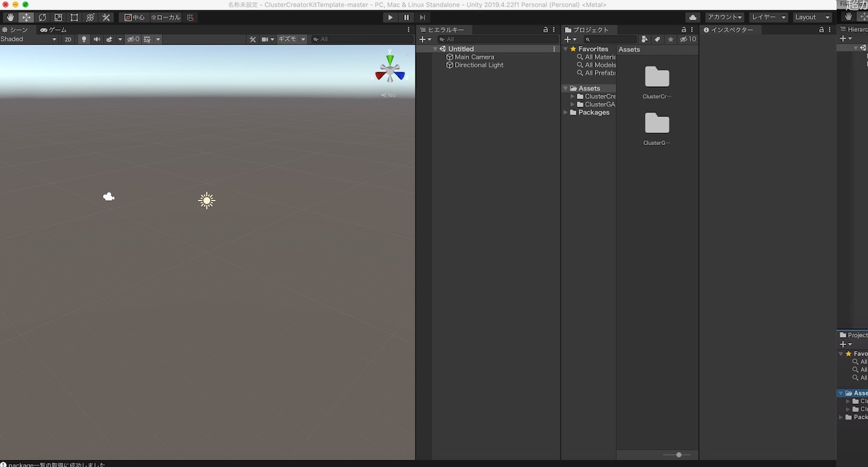This screenshot has height=467, width=868.
Task: Click the scene gizmo compass in Scene view
Action: pos(390,68)
